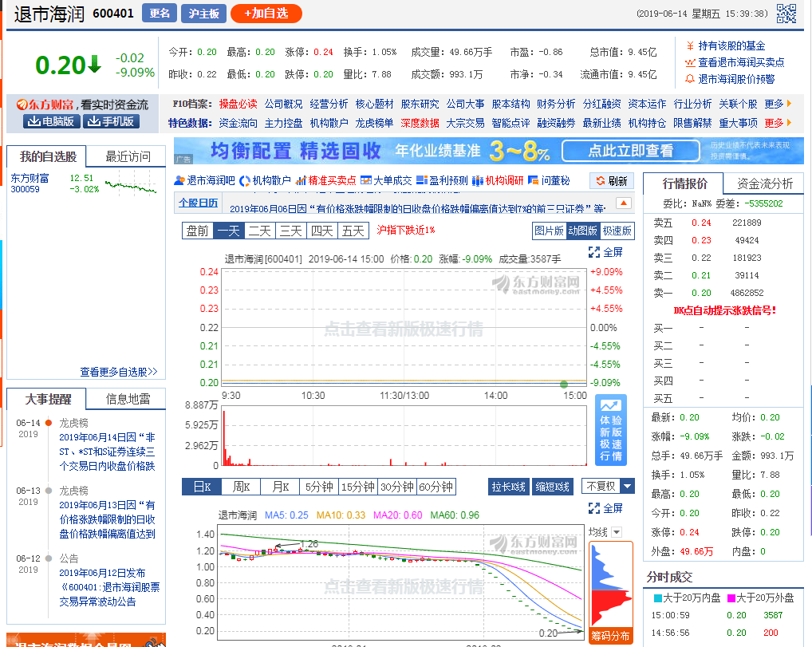
Task: Open the 龙虎榜单 link
Action: (374, 123)
